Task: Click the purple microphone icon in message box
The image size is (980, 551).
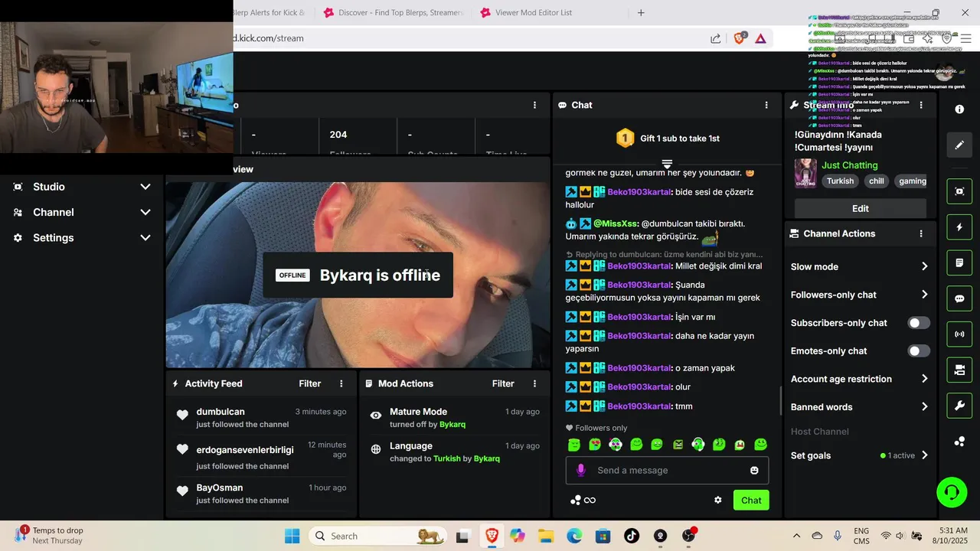Action: 581,470
